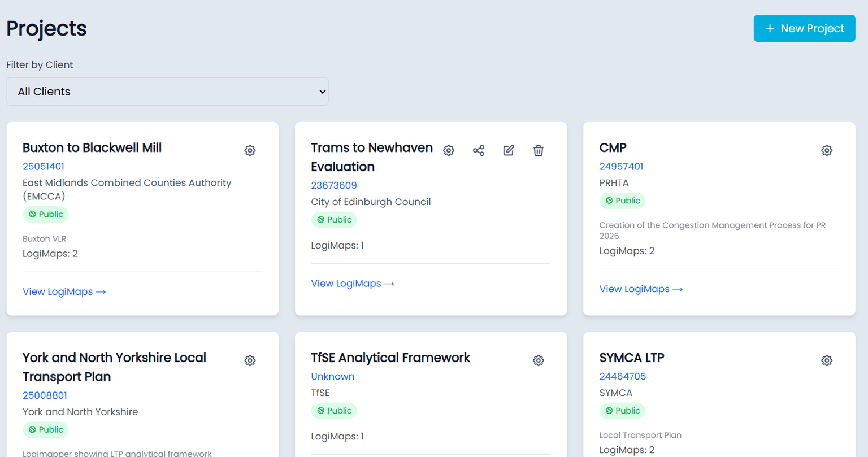Screen dimensions: 868x457
Task: Open project number 25051401 link
Action: pos(44,166)
